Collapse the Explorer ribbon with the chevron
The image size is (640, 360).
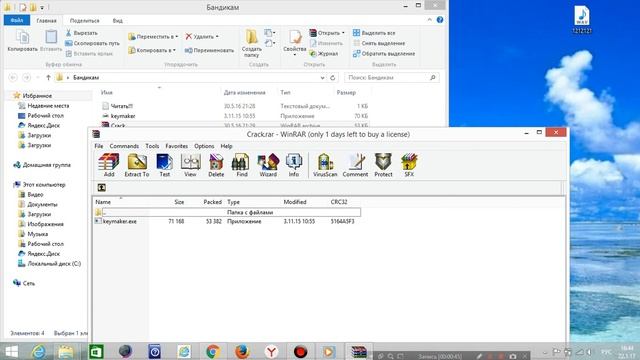click(x=429, y=20)
